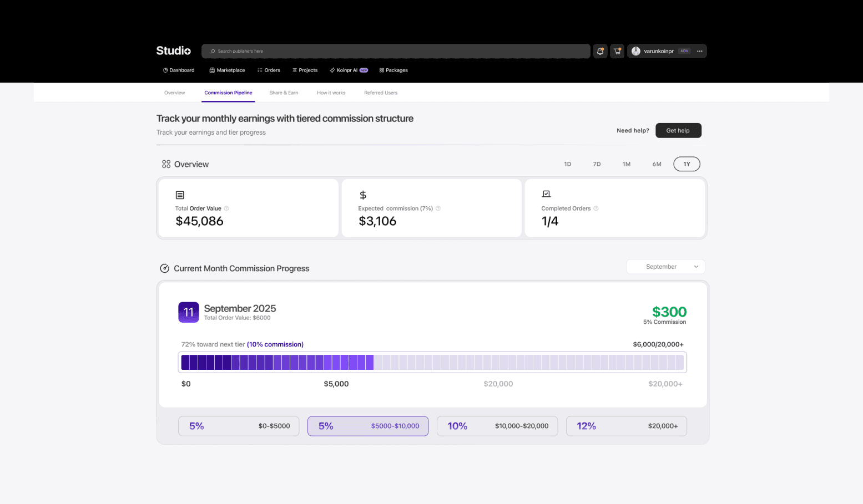Open Orders in top navigation
Image resolution: width=863 pixels, height=504 pixels.
tap(269, 70)
